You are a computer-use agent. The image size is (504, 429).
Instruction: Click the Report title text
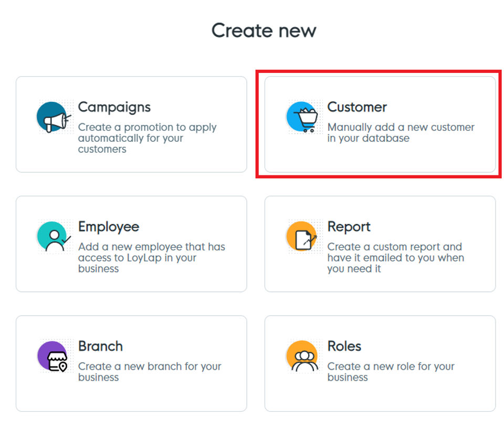click(x=349, y=227)
